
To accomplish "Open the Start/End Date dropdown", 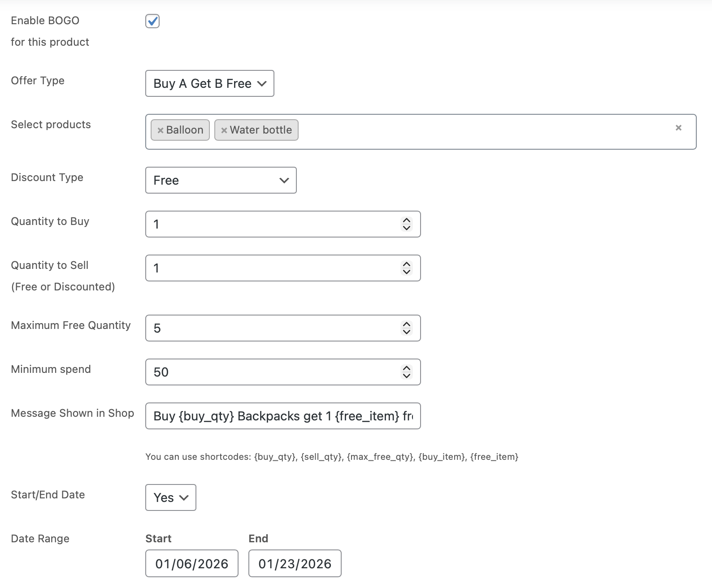I will [x=170, y=497].
